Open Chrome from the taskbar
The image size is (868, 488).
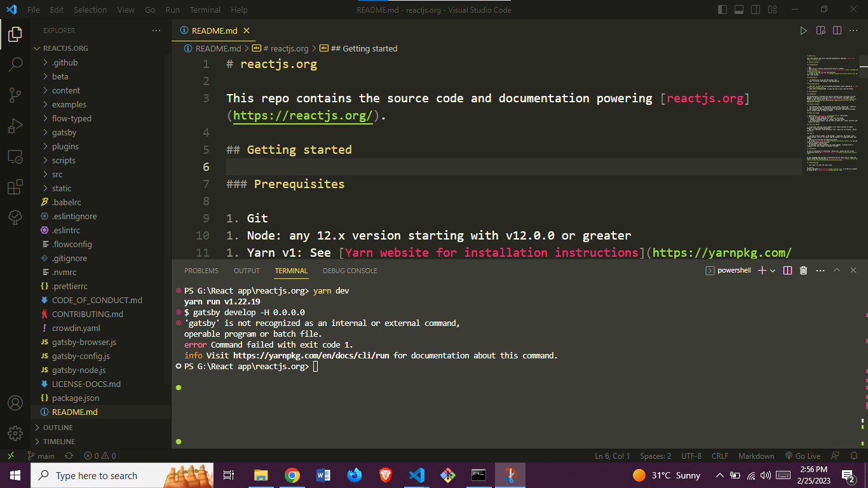click(x=292, y=475)
